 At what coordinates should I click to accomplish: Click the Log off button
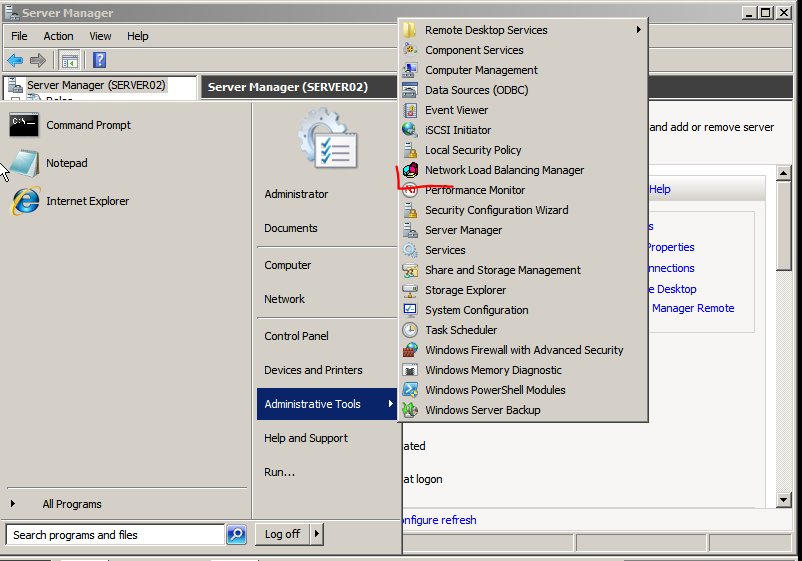282,534
